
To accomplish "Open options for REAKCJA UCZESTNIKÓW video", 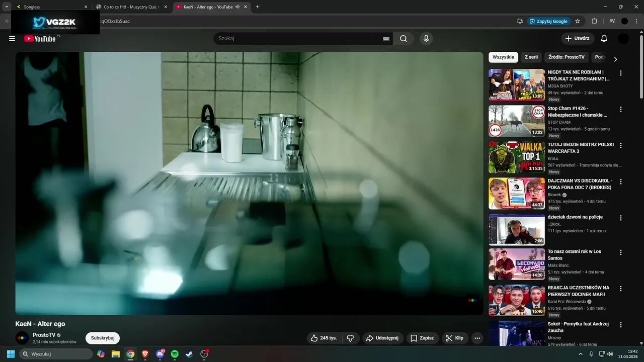I will tap(620, 289).
